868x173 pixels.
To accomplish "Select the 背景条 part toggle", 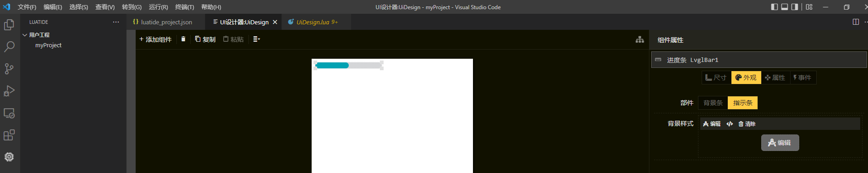I will 713,103.
